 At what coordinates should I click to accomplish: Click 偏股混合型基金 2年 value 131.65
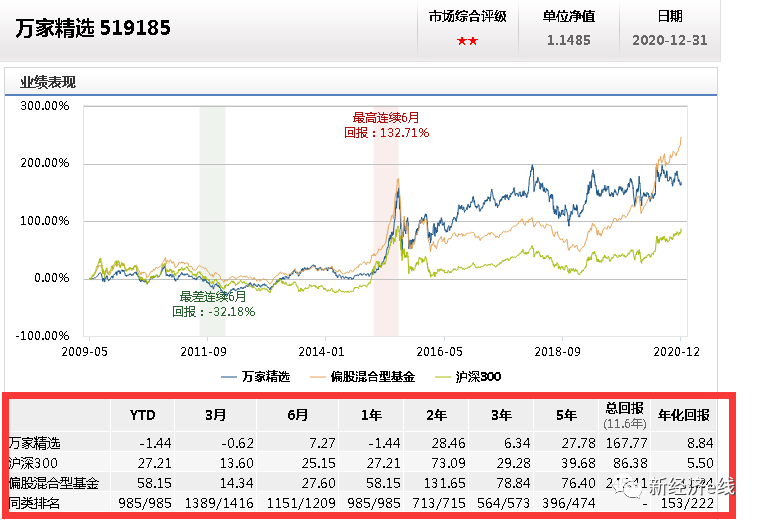pos(445,483)
